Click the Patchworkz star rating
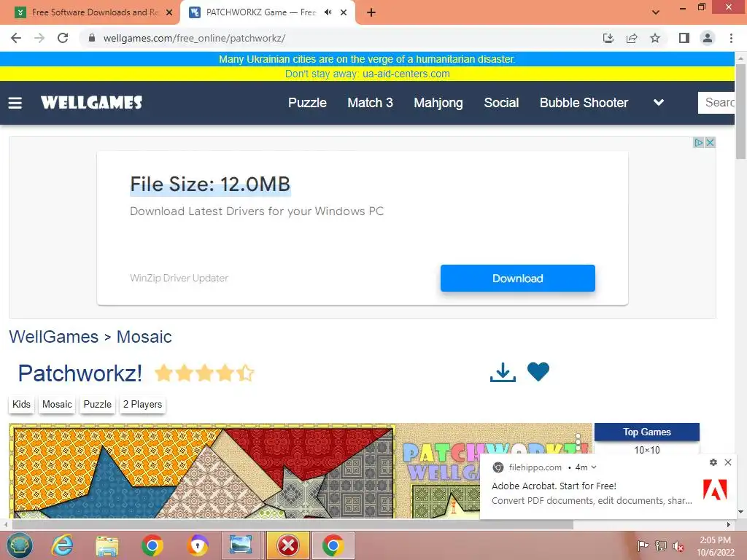747x560 pixels. coord(204,373)
